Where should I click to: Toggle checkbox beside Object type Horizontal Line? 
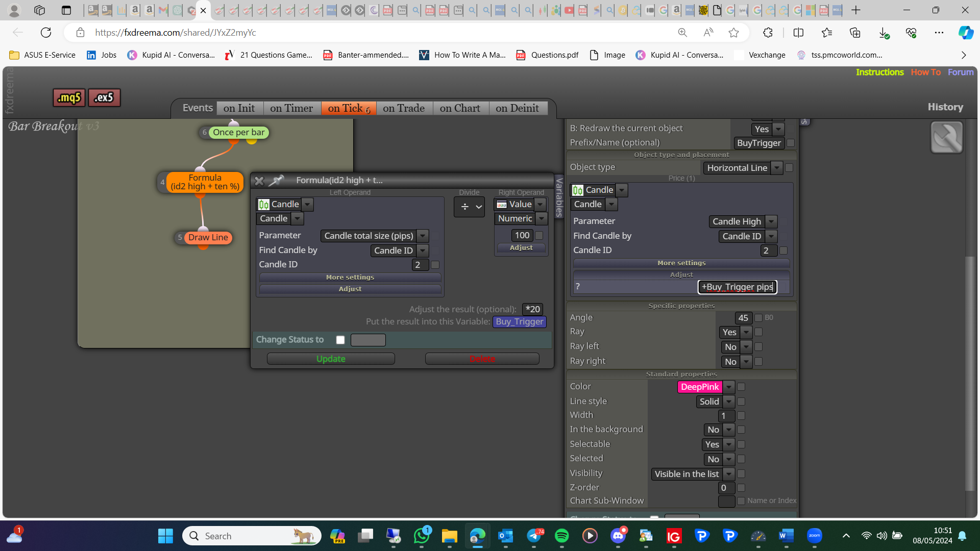[789, 168]
